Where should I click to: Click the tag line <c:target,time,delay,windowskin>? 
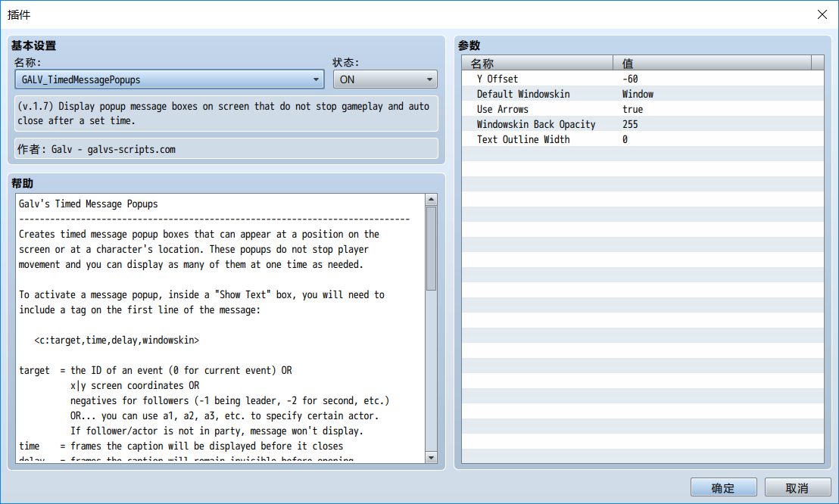pos(117,341)
